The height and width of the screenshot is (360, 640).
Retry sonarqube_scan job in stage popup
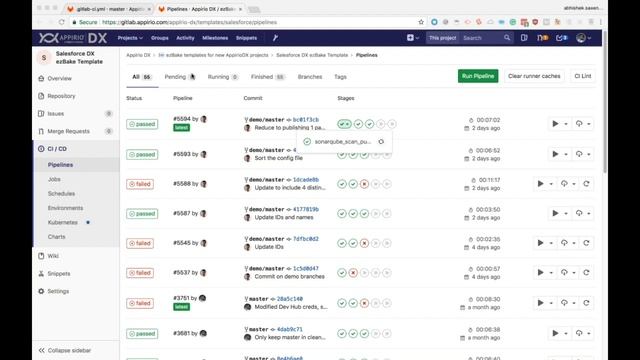pos(381,142)
